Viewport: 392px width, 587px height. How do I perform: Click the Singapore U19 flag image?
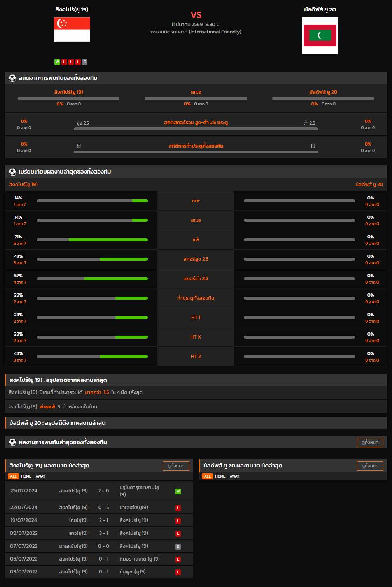coord(72,29)
